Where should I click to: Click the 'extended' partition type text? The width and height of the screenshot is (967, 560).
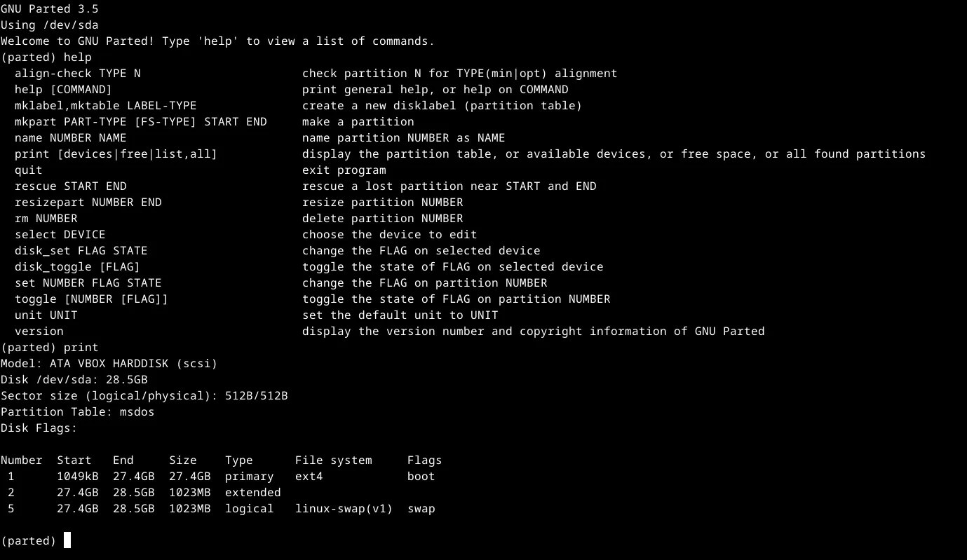point(252,493)
